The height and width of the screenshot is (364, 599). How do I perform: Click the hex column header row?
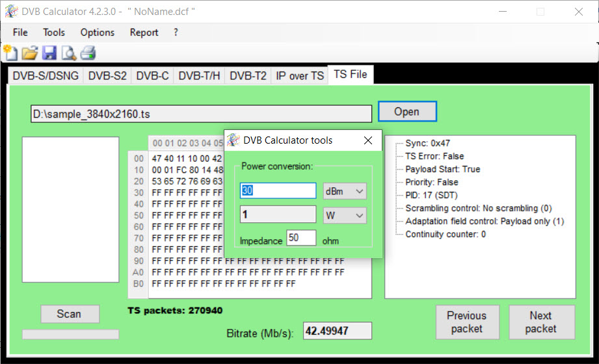187,143
